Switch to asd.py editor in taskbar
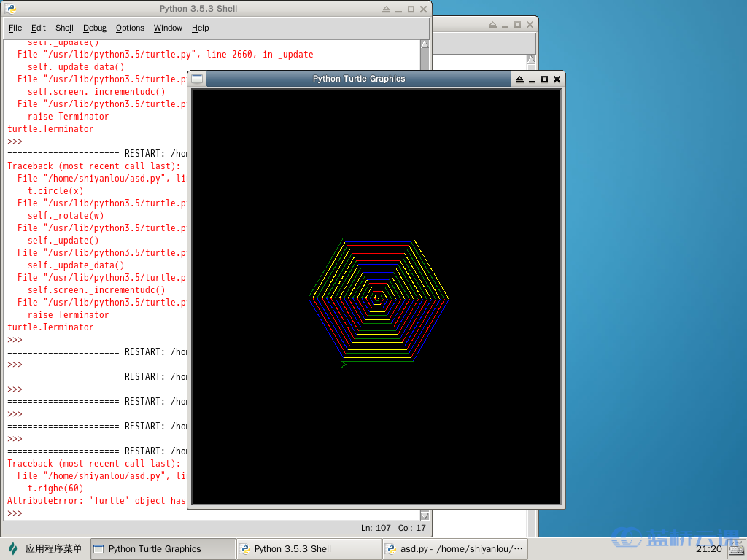 454,549
